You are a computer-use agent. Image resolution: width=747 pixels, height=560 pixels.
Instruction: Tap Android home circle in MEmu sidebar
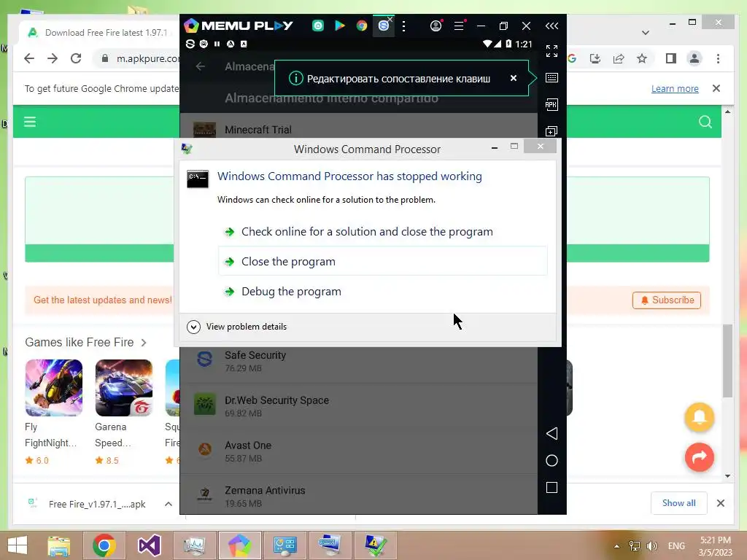click(551, 461)
